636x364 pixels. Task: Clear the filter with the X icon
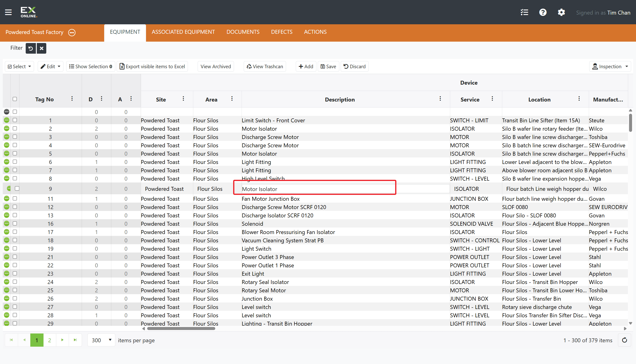41,48
